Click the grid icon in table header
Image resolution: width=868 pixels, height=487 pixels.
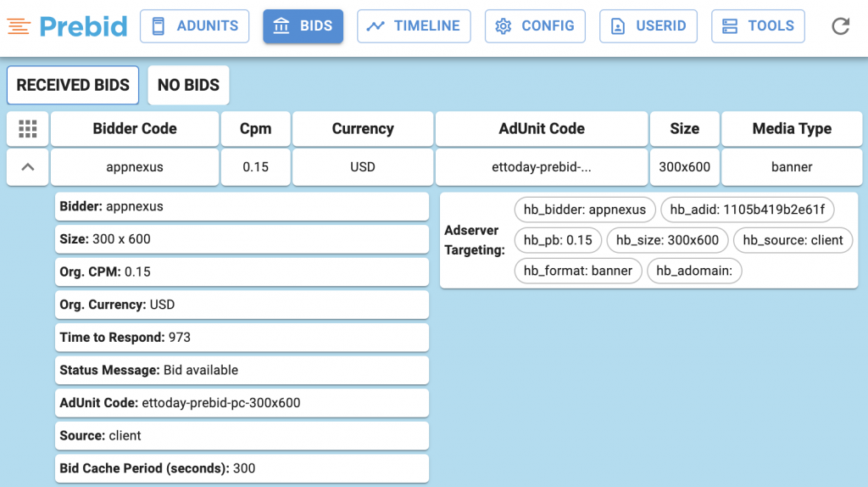point(28,128)
